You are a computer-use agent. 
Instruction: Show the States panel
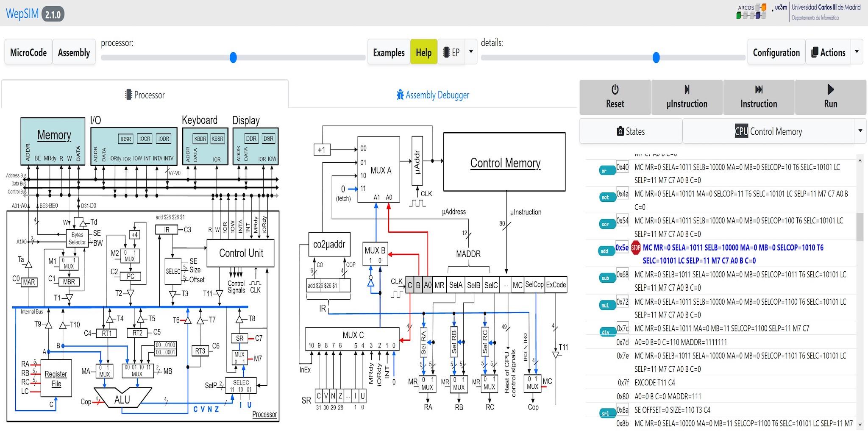[x=631, y=131]
